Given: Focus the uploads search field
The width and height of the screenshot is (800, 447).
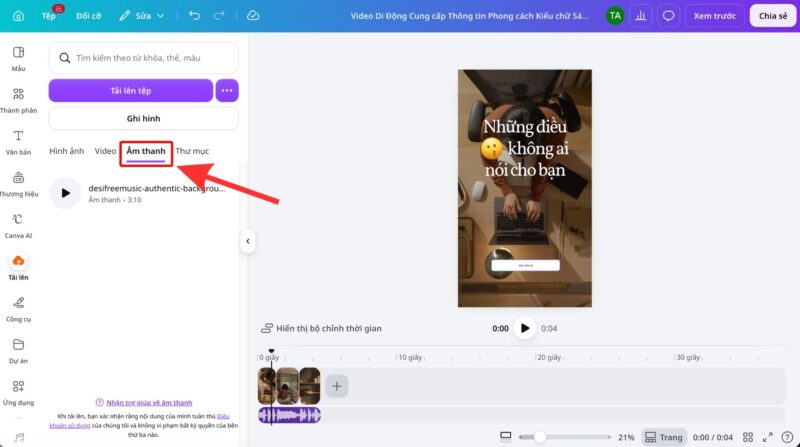Looking at the screenshot, I should tap(143, 58).
